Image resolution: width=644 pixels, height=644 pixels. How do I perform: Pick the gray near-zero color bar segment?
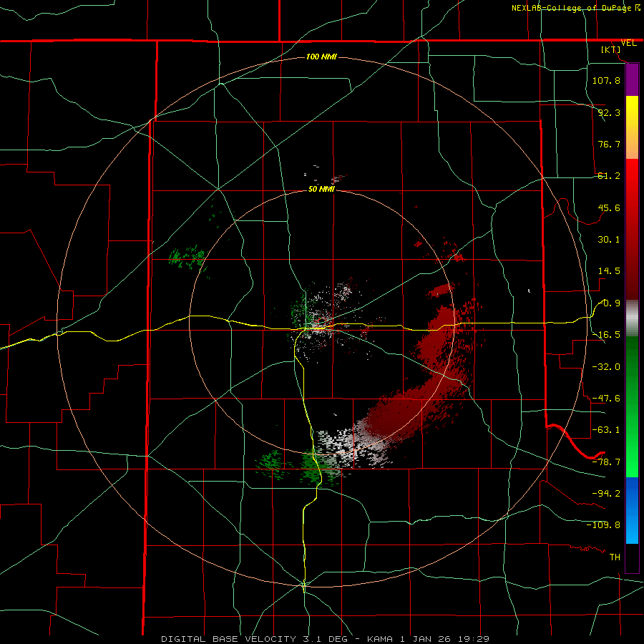click(632, 318)
